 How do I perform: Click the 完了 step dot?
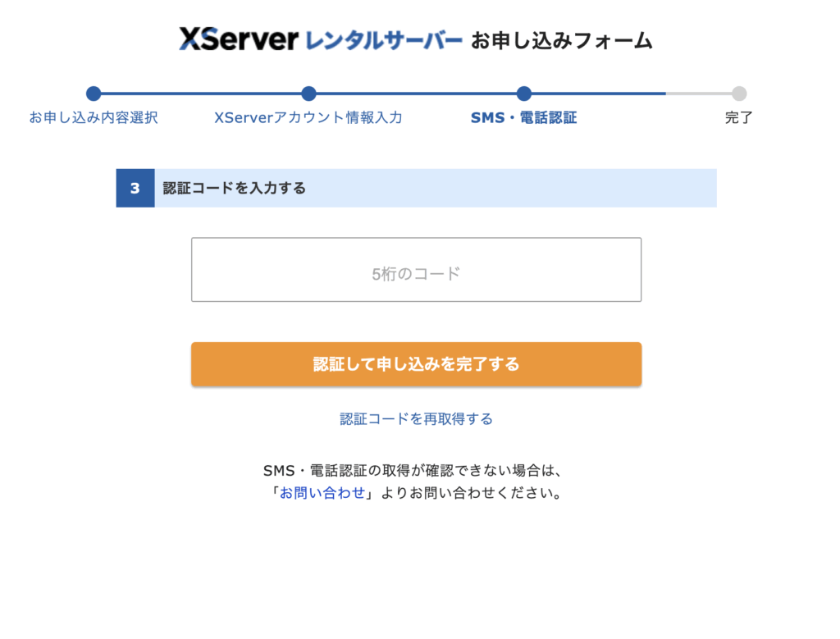[x=739, y=94]
